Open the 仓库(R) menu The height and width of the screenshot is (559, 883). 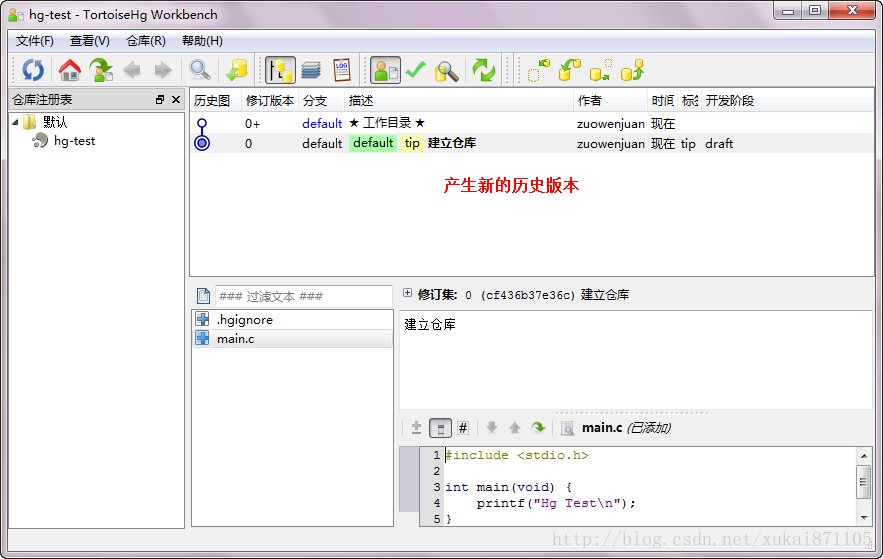pos(146,41)
